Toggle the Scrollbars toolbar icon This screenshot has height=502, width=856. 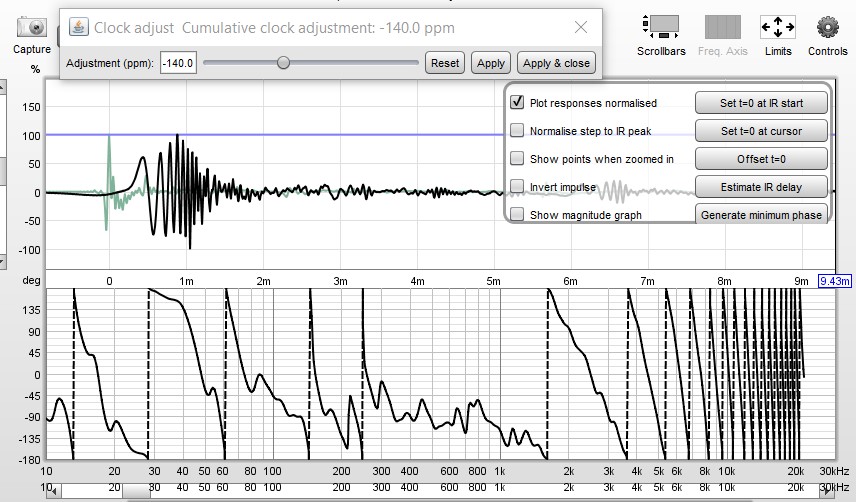[x=661, y=27]
